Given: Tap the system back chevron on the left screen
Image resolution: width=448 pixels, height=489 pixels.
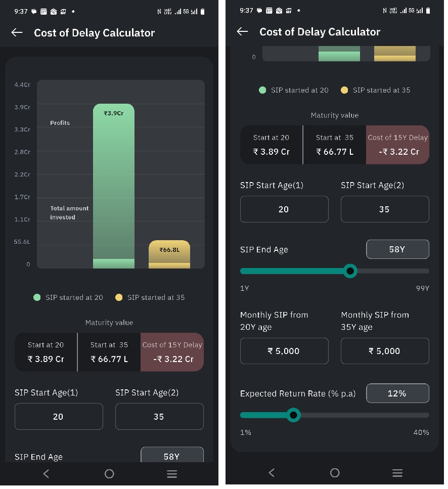Looking at the screenshot, I should click(x=46, y=474).
